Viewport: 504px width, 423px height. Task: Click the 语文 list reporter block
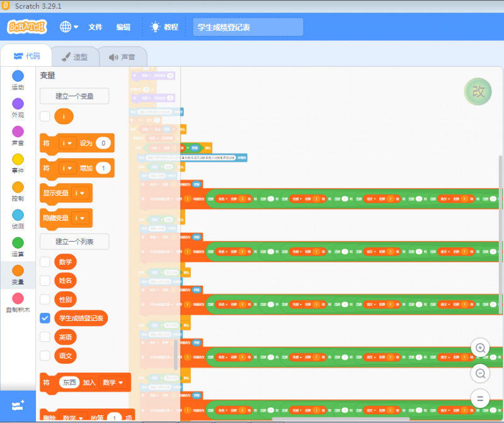66,356
